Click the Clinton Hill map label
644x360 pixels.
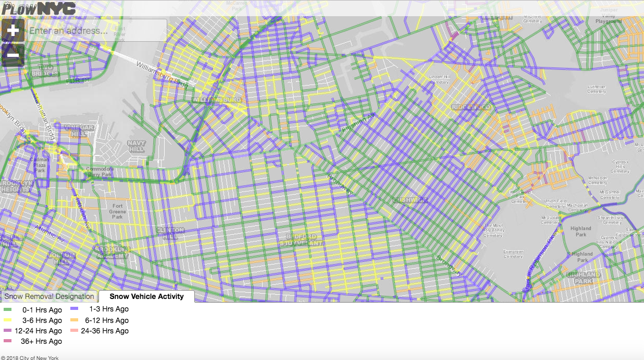tap(170, 233)
